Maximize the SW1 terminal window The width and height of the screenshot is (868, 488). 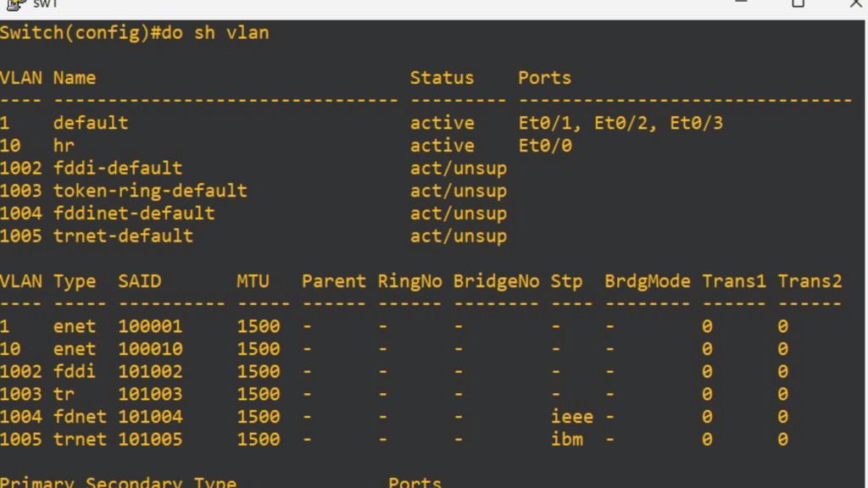[798, 3]
